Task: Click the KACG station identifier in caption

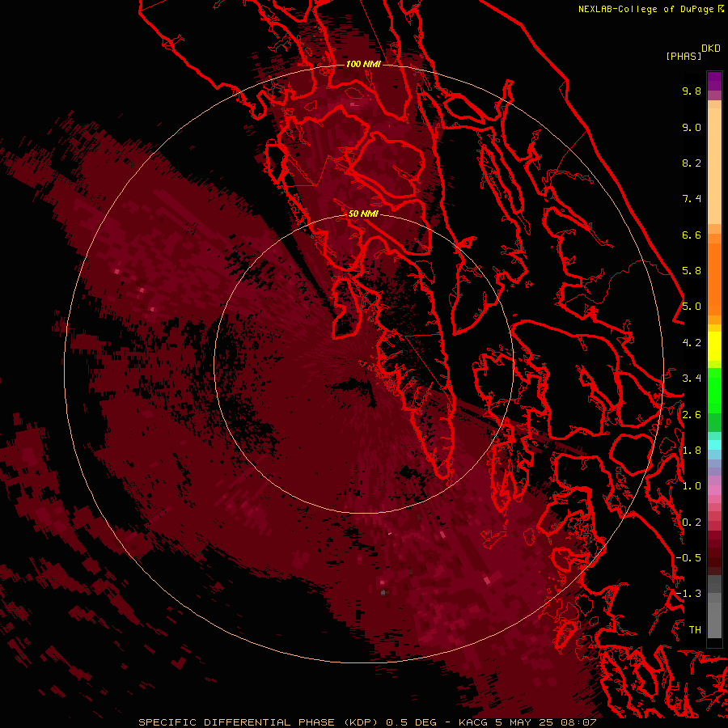Action: pyautogui.click(x=473, y=722)
